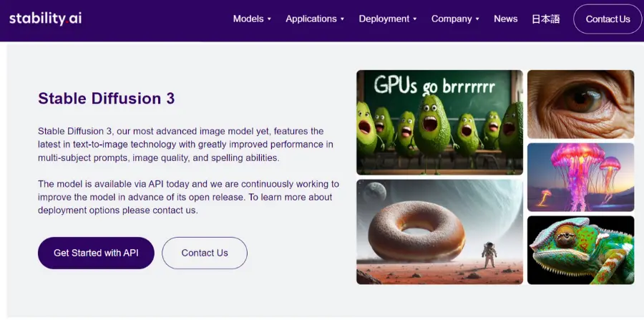Open the screaming avocados image
This screenshot has width=644, height=320.
pos(439,122)
